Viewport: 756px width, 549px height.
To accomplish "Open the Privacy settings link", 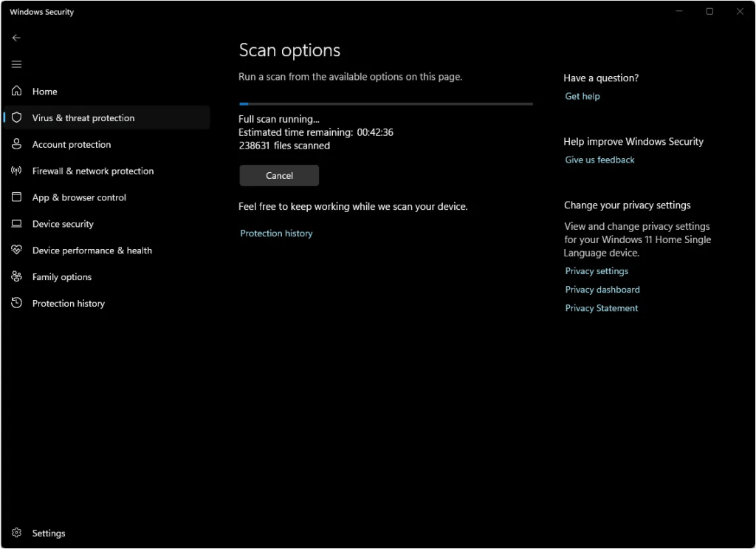I will tap(597, 271).
